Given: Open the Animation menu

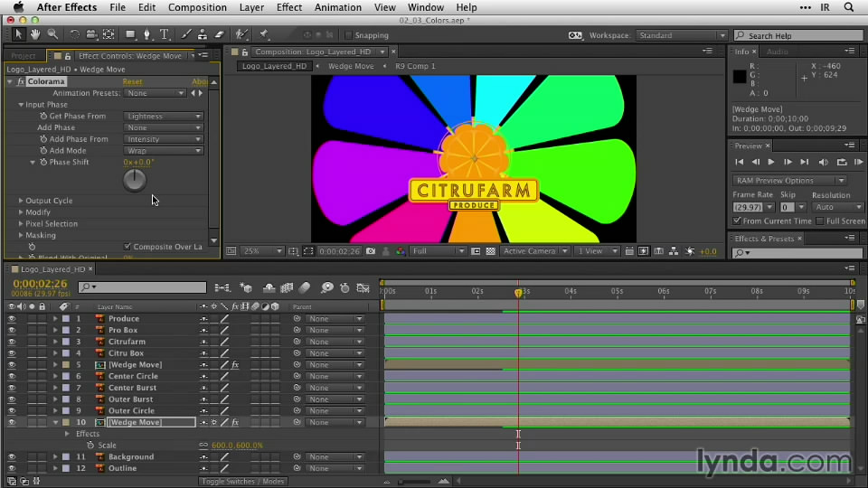Looking at the screenshot, I should pos(337,7).
